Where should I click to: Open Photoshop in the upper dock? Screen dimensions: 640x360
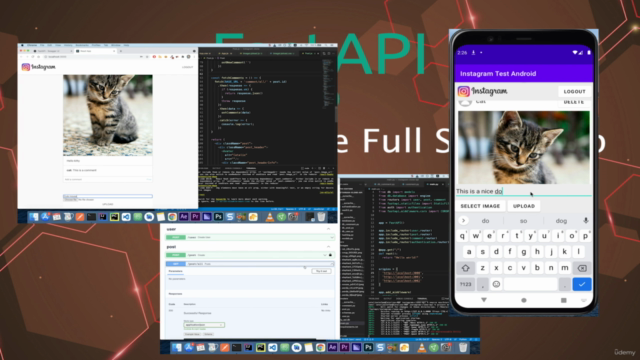click(218, 217)
